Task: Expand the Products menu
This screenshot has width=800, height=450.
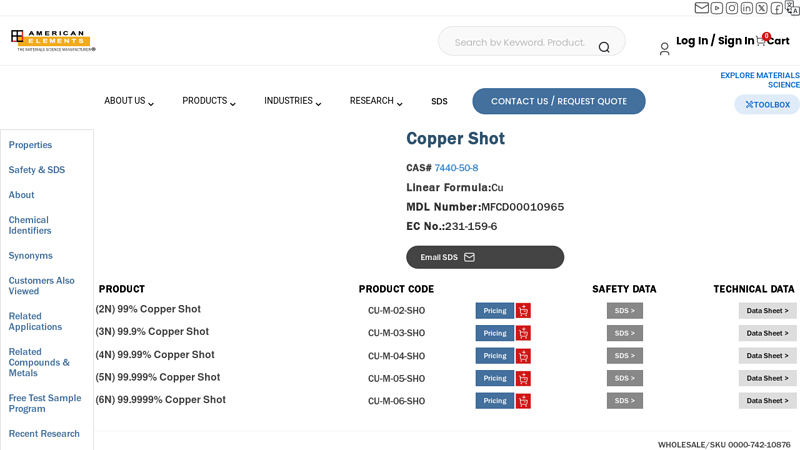Action: point(209,101)
